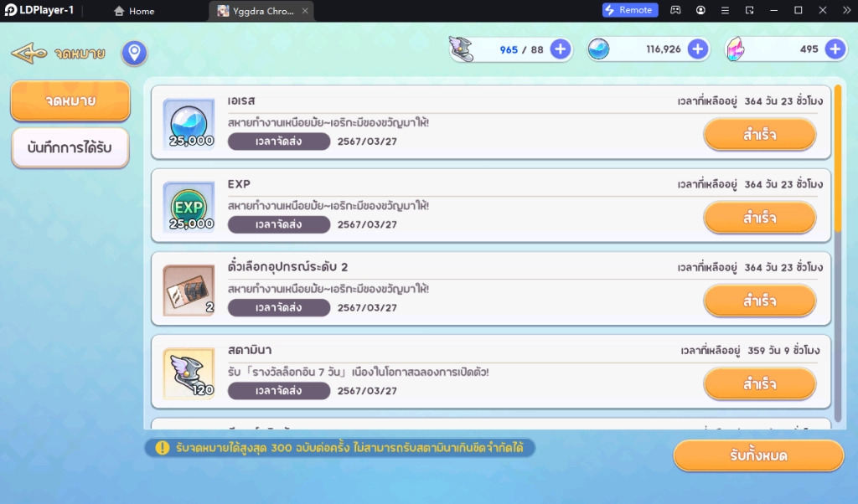Screen dimensions: 858x504
Task: Click the EXP 25,000 reward icon
Action: click(189, 206)
